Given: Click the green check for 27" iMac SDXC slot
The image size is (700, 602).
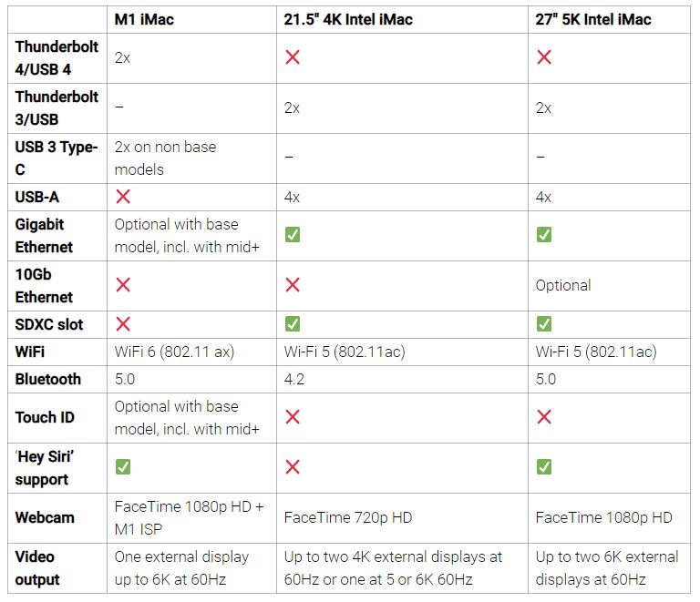Looking at the screenshot, I should [x=544, y=323].
